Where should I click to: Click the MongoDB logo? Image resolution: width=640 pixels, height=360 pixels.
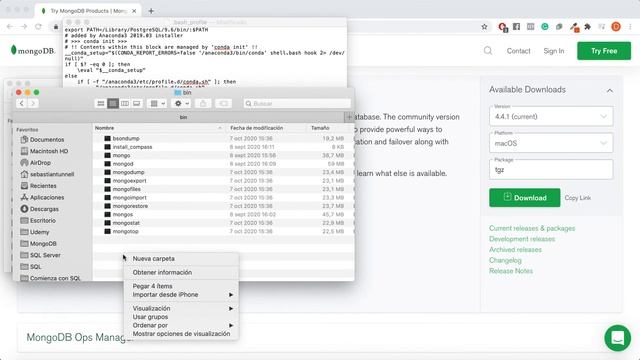point(33,51)
